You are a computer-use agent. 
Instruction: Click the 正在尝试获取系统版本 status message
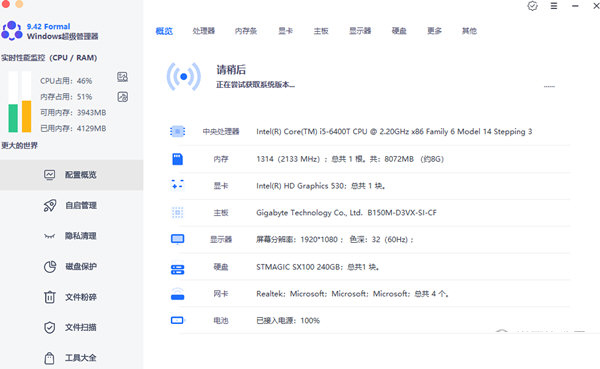coord(256,85)
